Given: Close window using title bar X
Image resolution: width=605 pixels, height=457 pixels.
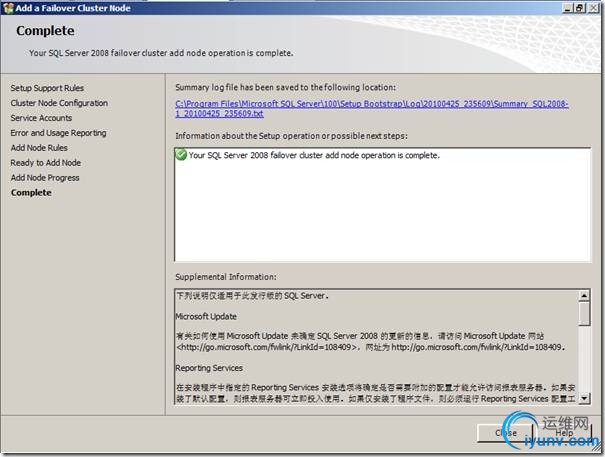Looking at the screenshot, I should [593, 8].
